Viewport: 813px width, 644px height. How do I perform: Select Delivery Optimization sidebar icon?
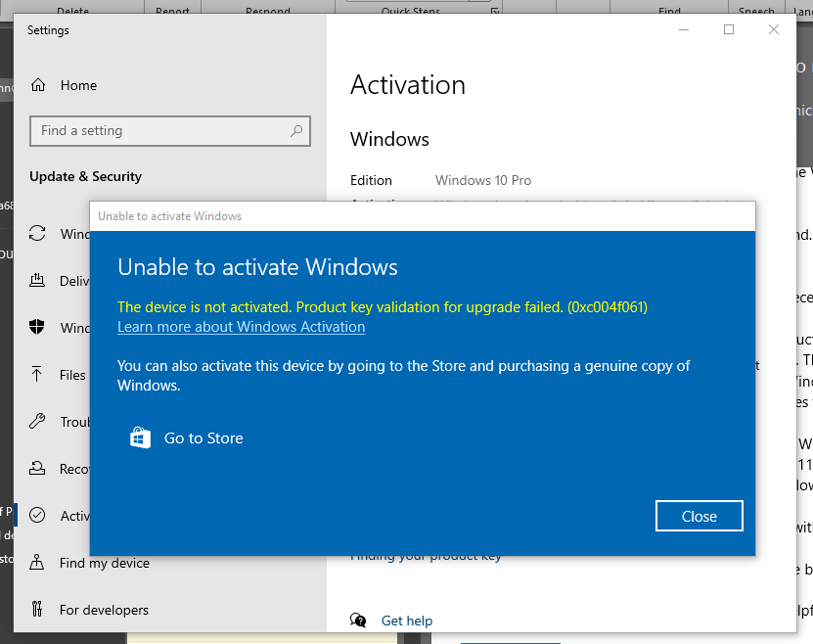[x=37, y=281]
